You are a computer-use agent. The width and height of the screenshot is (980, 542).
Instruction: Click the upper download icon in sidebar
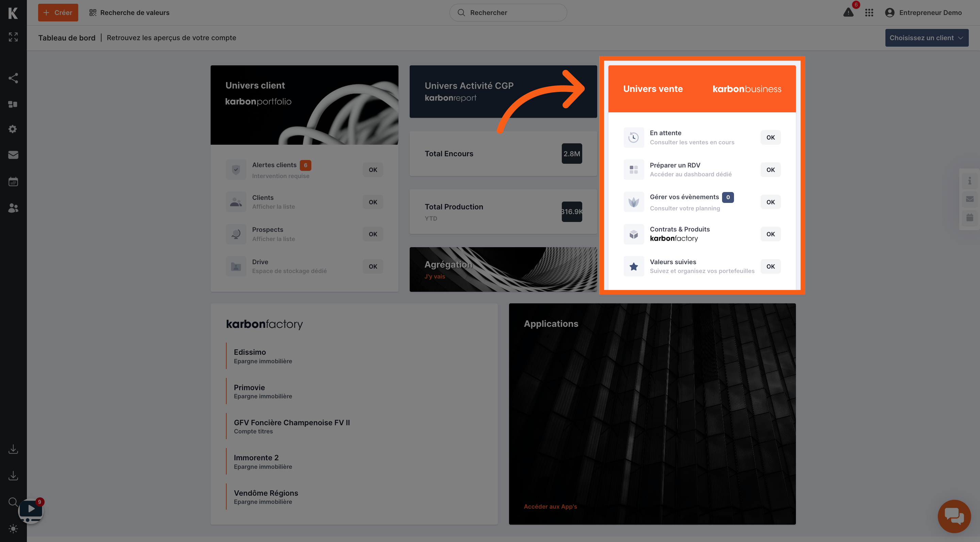point(13,449)
